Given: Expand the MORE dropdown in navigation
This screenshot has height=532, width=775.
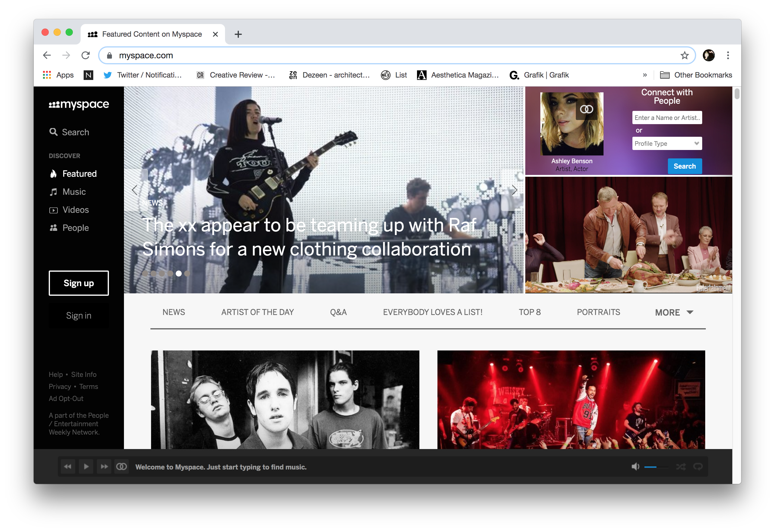Looking at the screenshot, I should tap(674, 313).
